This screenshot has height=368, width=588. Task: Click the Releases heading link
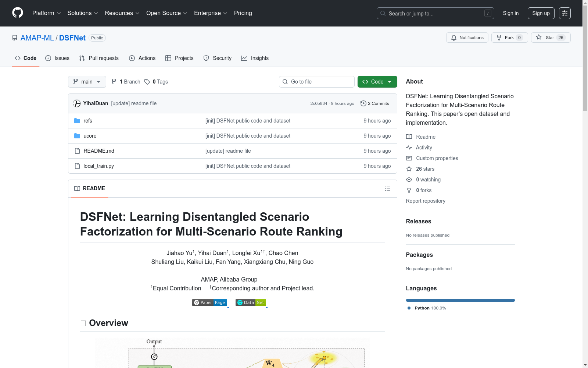coord(419,221)
